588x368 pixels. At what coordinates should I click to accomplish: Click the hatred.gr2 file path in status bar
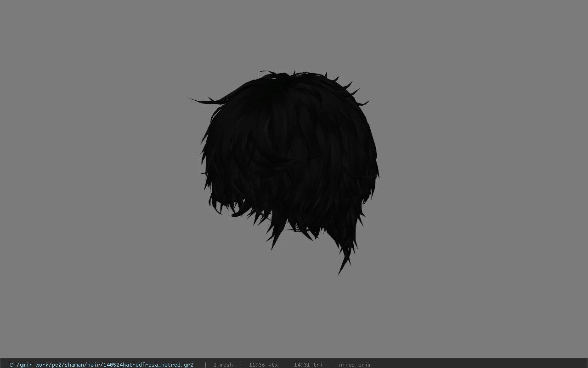tap(102, 365)
